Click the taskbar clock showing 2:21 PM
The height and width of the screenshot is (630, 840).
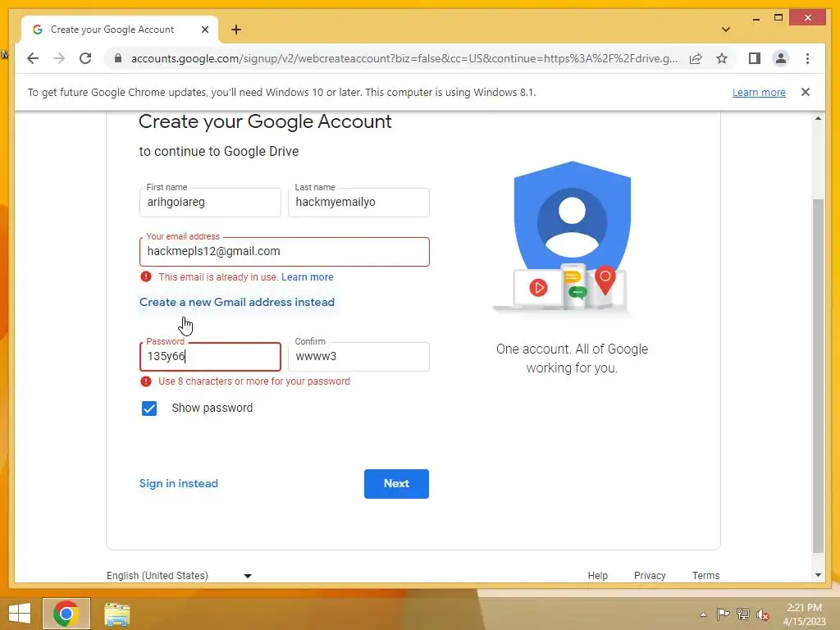(804, 614)
